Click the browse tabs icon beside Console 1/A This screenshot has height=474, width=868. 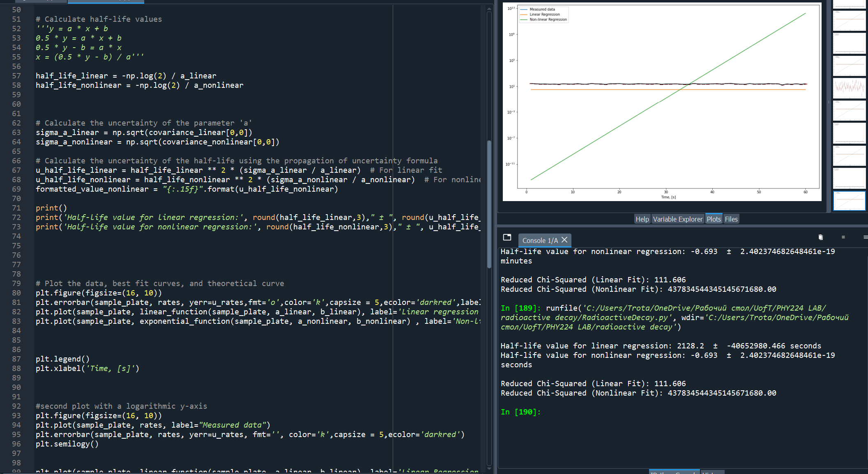click(x=507, y=237)
